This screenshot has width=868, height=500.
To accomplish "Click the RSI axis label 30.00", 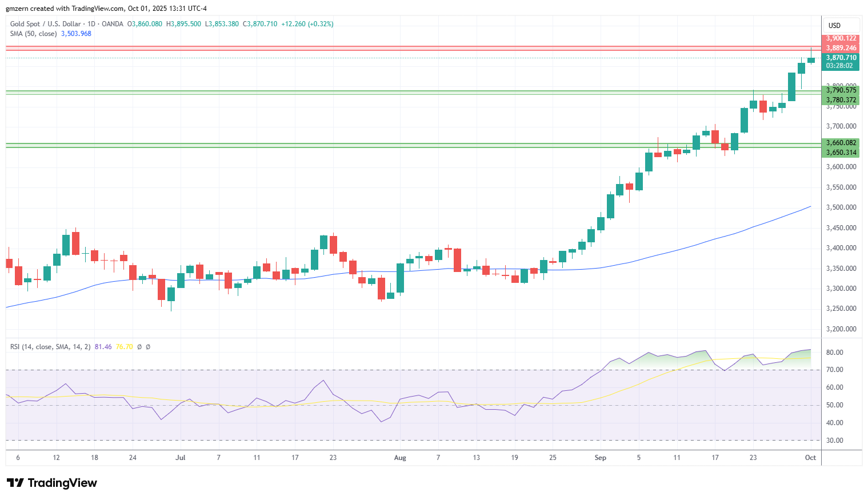I will [835, 441].
